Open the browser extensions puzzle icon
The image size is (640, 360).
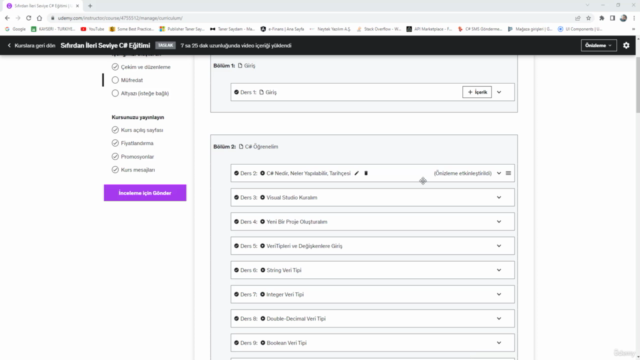(602, 18)
